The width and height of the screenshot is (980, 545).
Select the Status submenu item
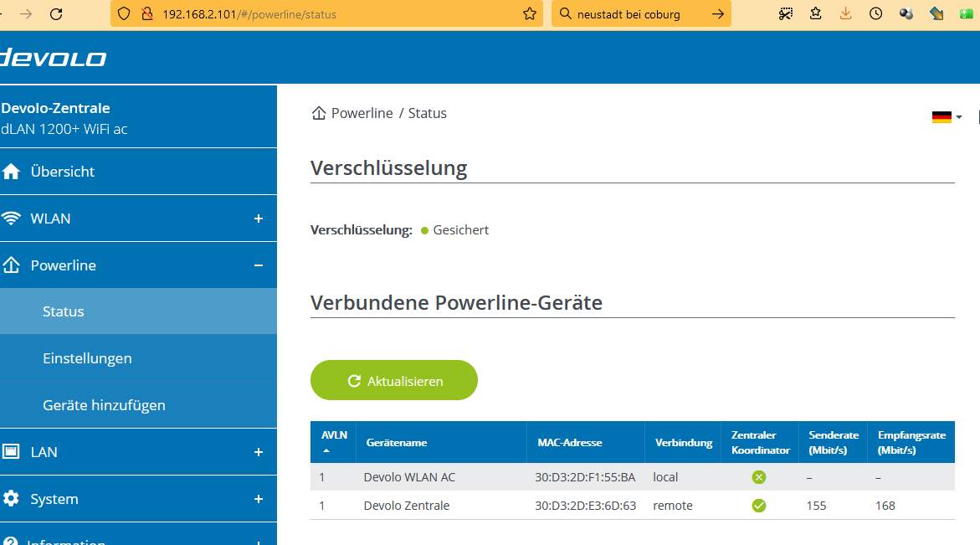point(138,311)
